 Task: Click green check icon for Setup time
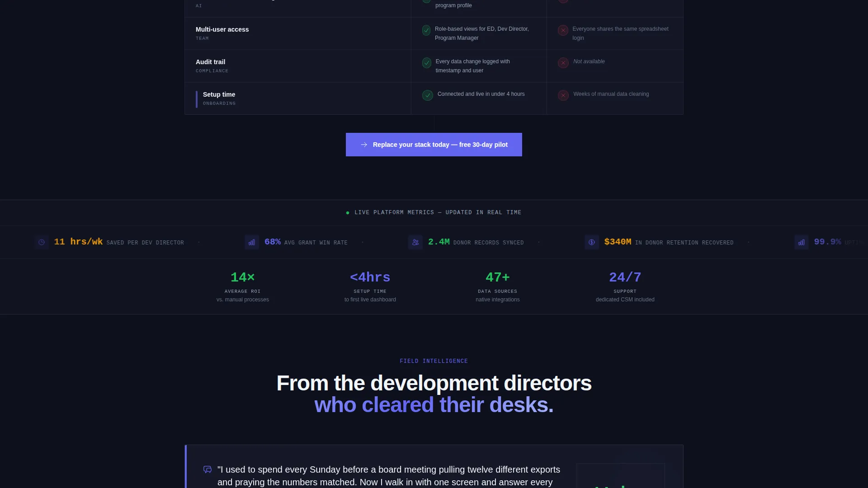coord(428,95)
